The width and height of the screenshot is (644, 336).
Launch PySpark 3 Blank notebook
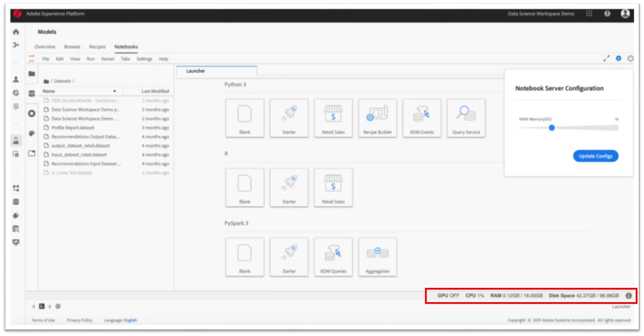pos(245,258)
